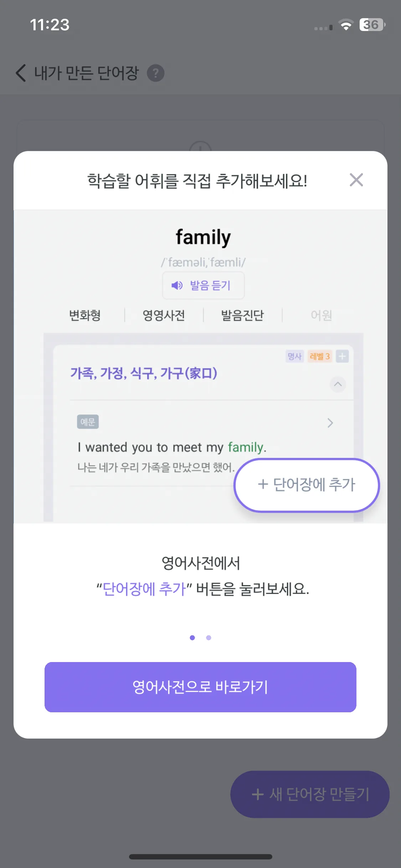The height and width of the screenshot is (868, 401).
Task: Tap the back arrow icon
Action: 21,73
